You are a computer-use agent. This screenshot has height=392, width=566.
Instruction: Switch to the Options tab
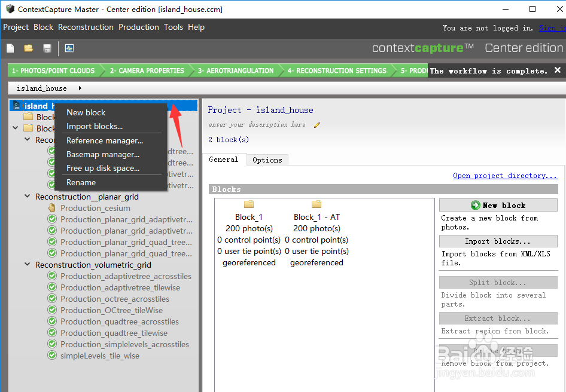pos(267,160)
